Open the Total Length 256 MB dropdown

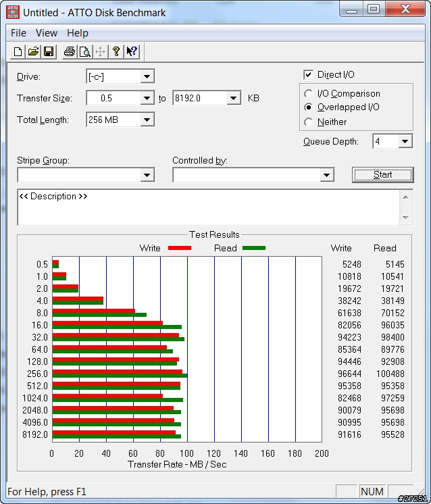click(147, 120)
